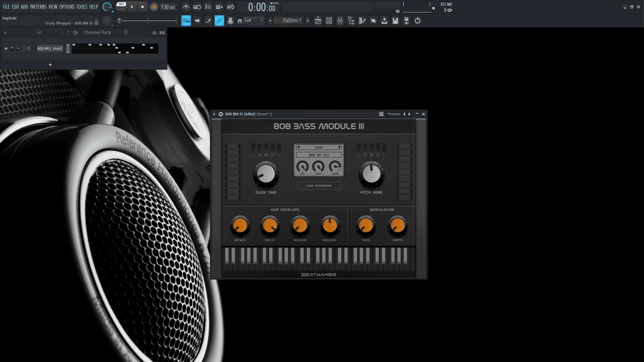The image size is (644, 362).
Task: Select next preset arrow in plugin title bar
Action: [x=410, y=114]
